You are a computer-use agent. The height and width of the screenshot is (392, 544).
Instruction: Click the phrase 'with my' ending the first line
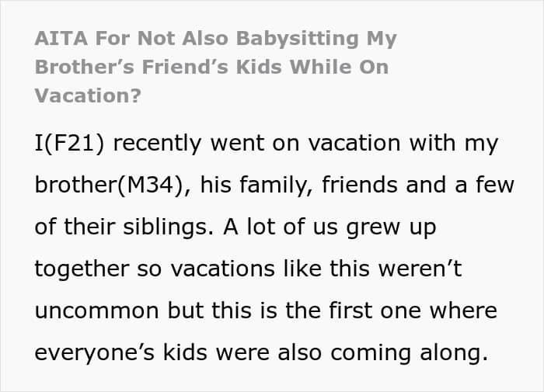click(454, 143)
